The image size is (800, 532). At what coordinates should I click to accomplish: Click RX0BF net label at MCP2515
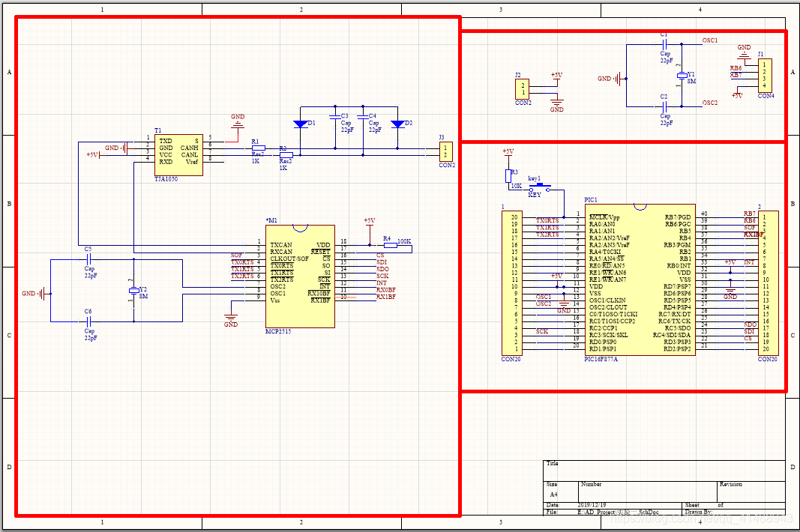coord(385,290)
